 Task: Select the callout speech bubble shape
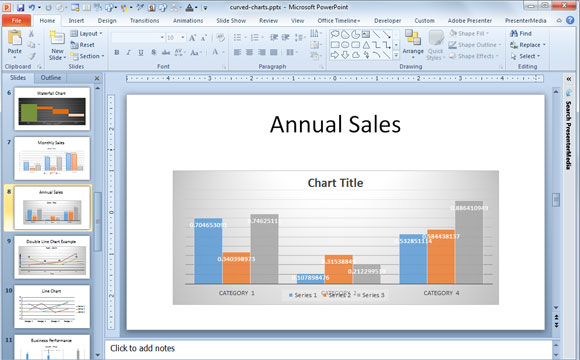point(335,34)
